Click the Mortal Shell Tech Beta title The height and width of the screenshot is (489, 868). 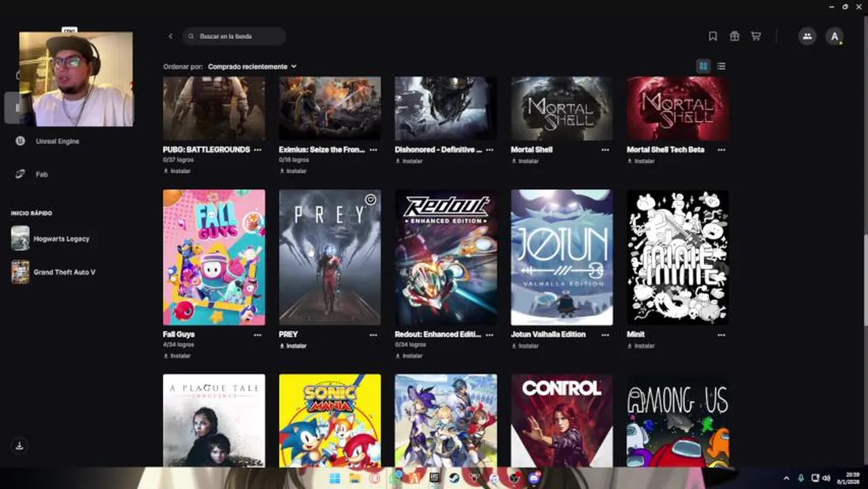click(x=666, y=149)
